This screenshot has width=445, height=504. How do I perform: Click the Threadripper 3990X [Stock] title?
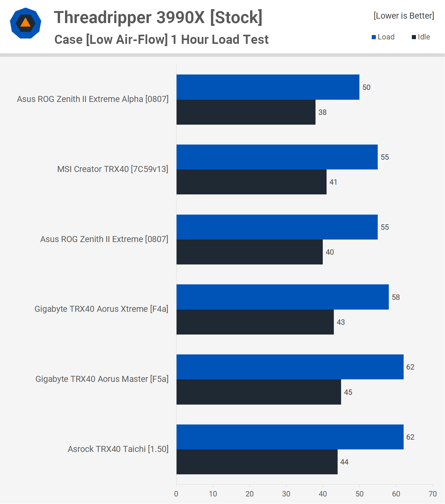(158, 17)
